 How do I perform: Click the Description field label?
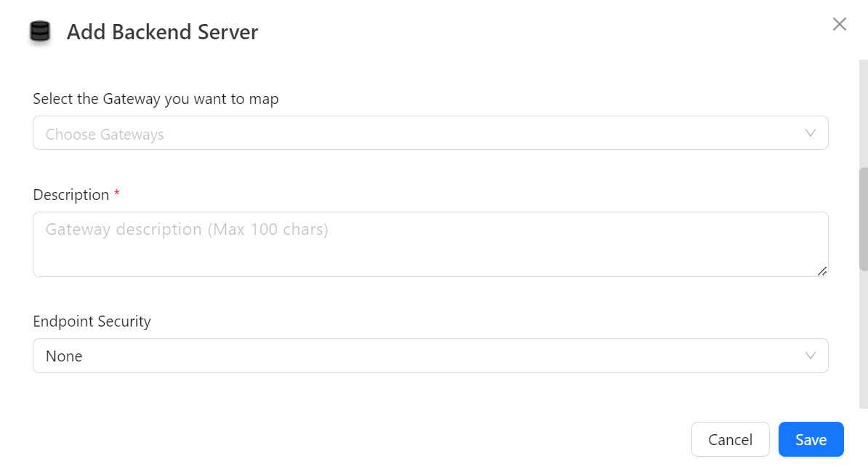71,195
